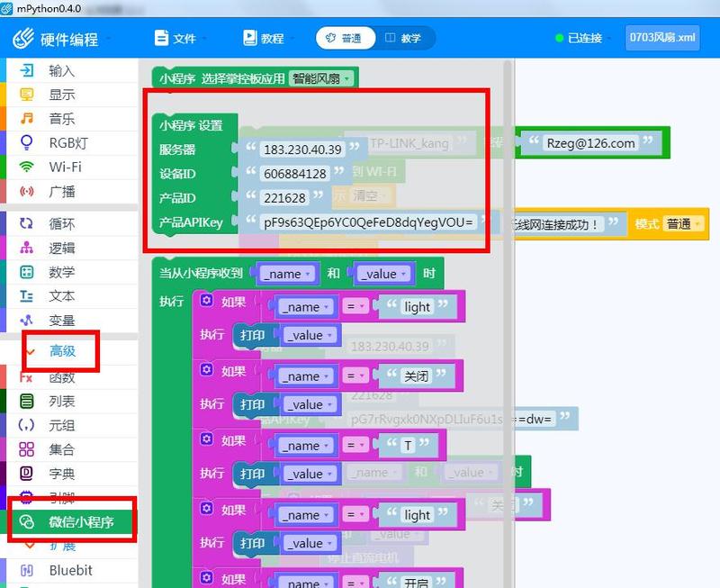Open the 循环 loop category icon
This screenshot has width=720, height=588.
(x=27, y=224)
